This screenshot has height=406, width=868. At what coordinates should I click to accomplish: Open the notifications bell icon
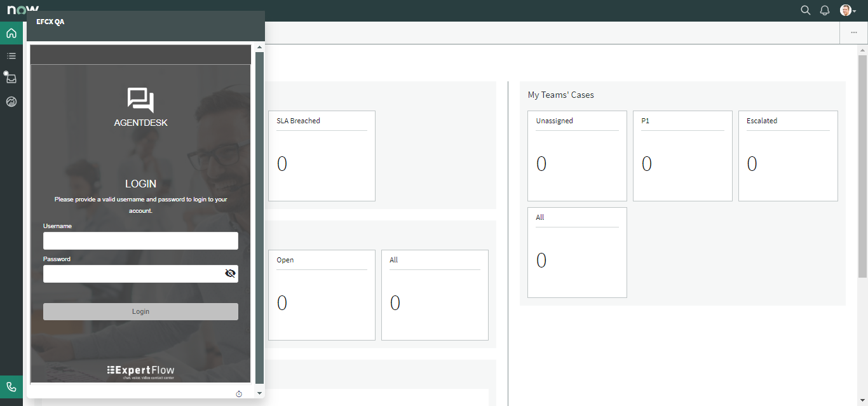(825, 10)
